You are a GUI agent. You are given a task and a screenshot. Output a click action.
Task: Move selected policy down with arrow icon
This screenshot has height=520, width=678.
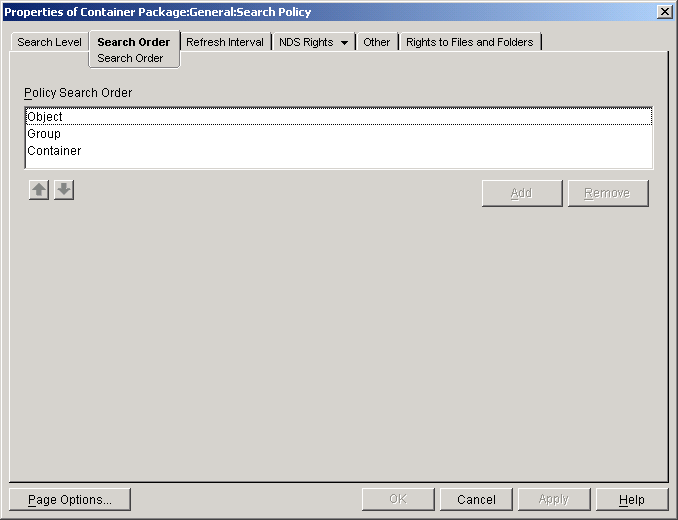tap(64, 190)
